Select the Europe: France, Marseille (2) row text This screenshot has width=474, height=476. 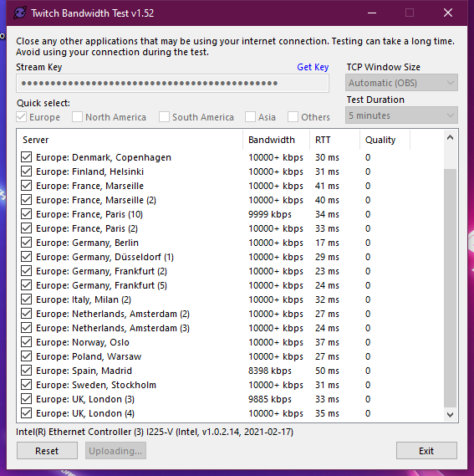click(x=96, y=200)
